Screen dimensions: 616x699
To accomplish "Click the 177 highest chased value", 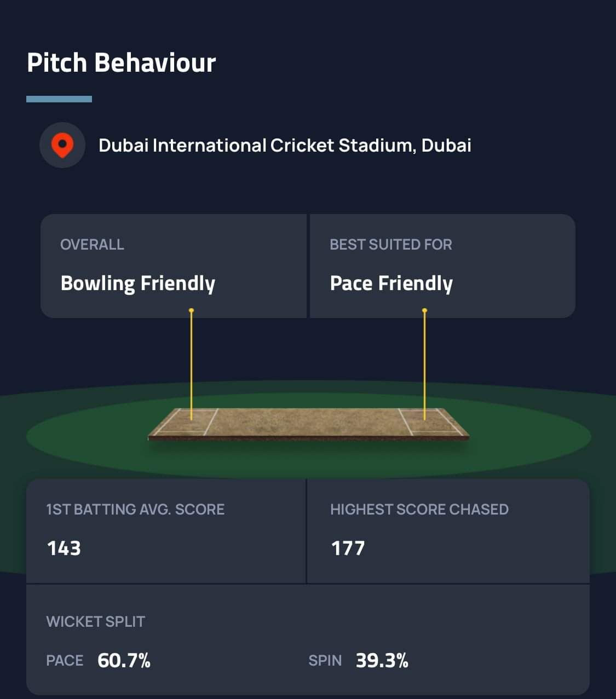I will (348, 548).
